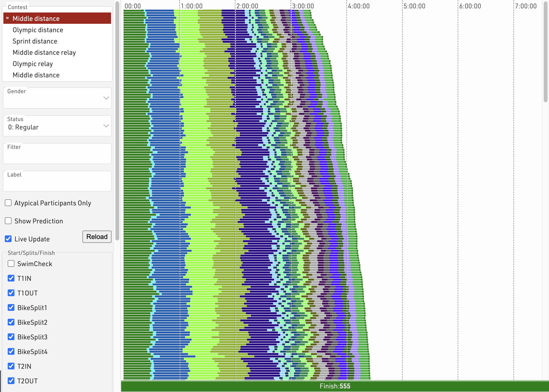Toggle BikeSplit2 checkbox off
The height and width of the screenshot is (392, 549).
[11, 322]
